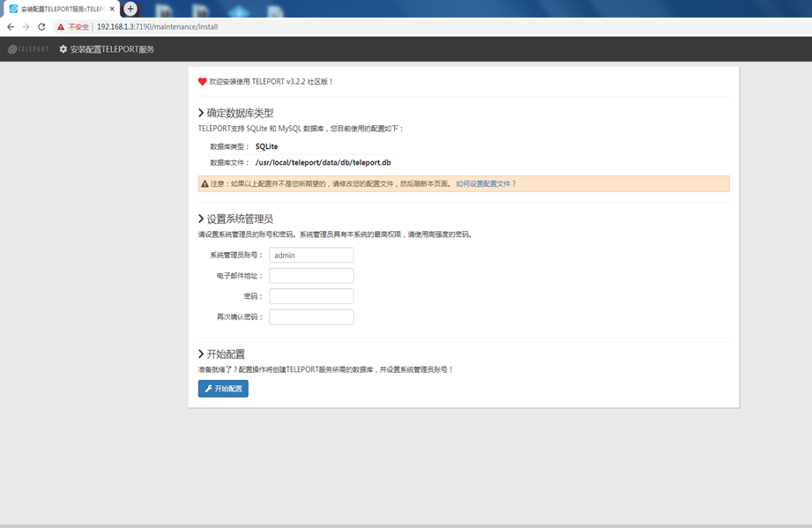Image resolution: width=812 pixels, height=528 pixels.
Task: Focus the 系统管理员账号 admin field
Action: tap(311, 256)
